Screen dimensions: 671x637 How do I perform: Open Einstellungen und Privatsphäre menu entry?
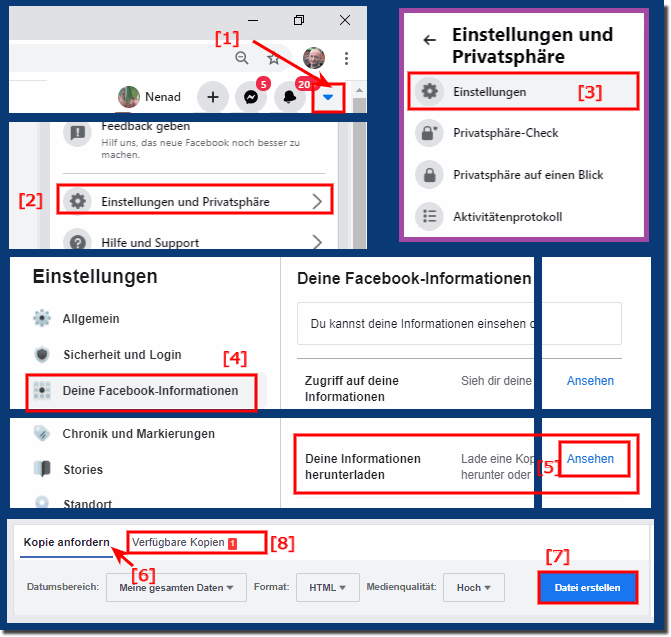[195, 199]
